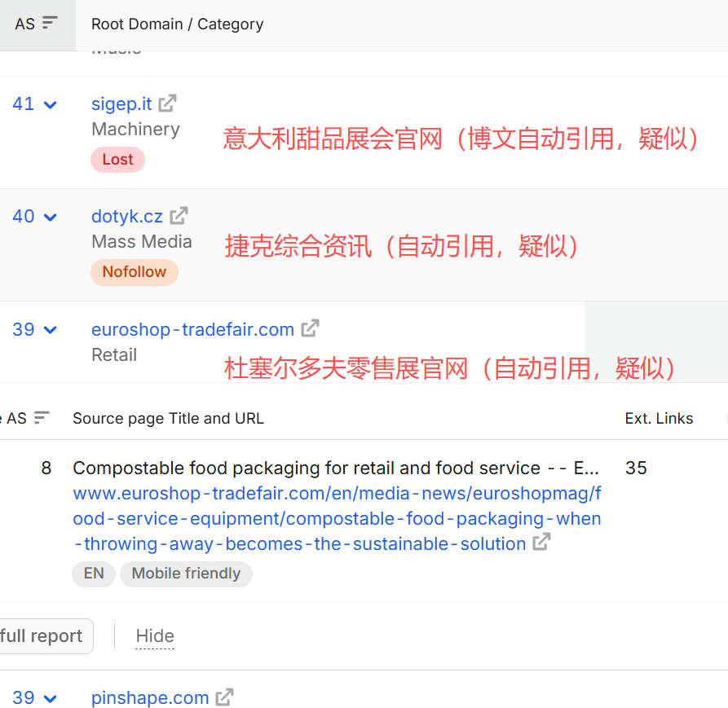Expand sigep.it row chevron at 41

point(51,105)
